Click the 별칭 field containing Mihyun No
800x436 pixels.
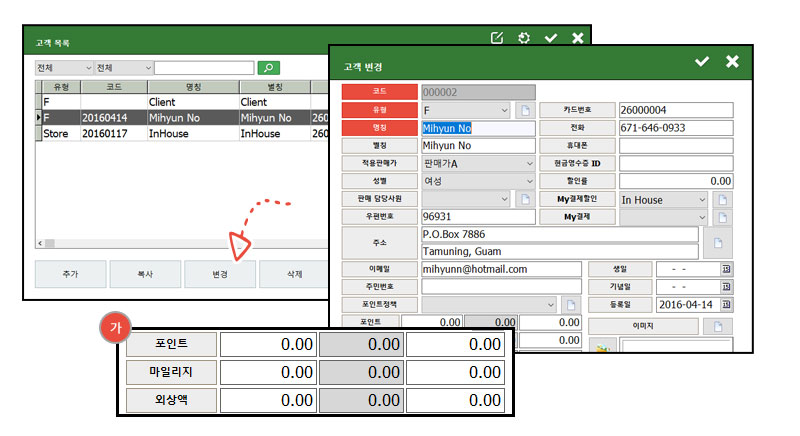tap(478, 146)
